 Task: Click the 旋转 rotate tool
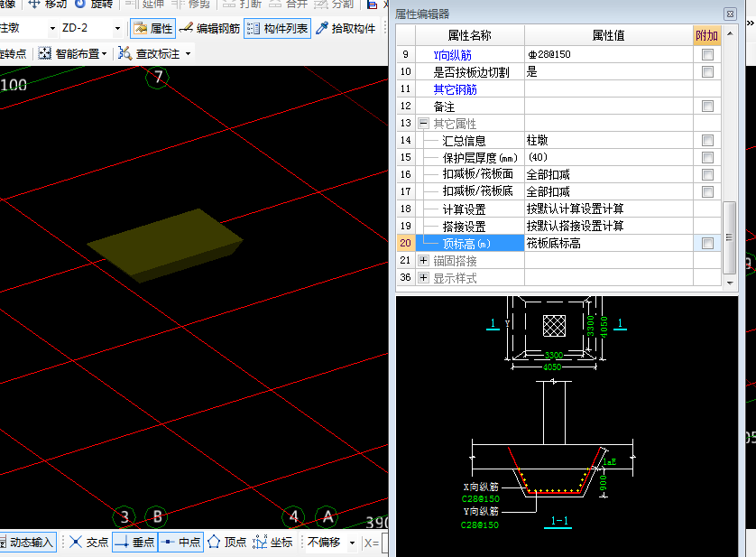click(x=94, y=5)
